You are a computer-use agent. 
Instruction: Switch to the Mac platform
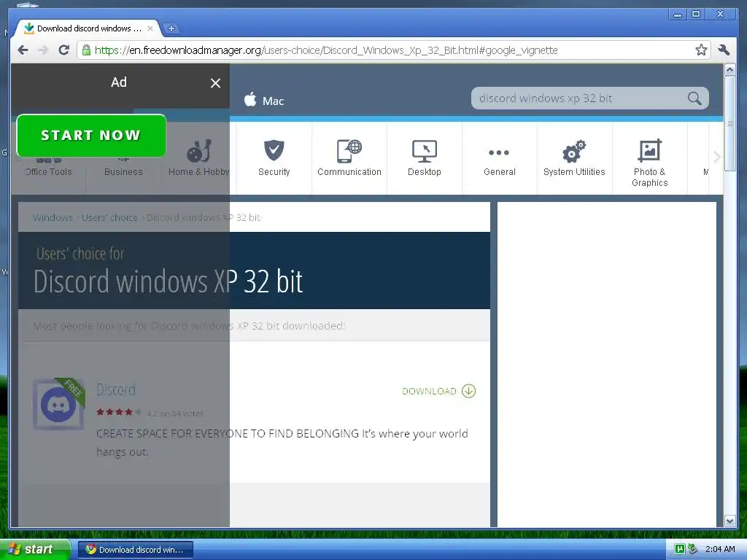(264, 101)
